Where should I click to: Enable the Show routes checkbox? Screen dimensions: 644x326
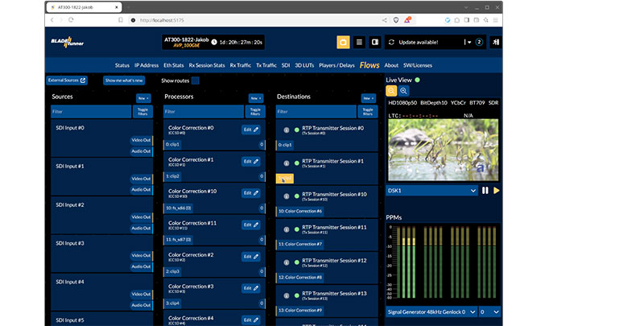click(x=196, y=80)
